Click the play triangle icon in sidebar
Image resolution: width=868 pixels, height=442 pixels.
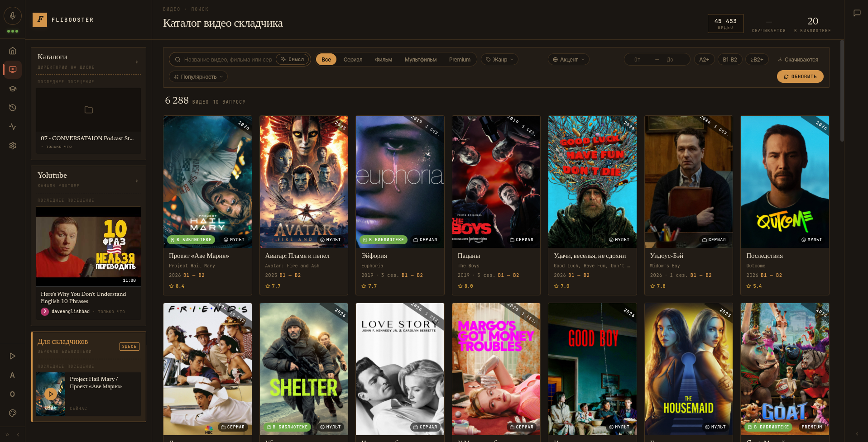coord(13,356)
